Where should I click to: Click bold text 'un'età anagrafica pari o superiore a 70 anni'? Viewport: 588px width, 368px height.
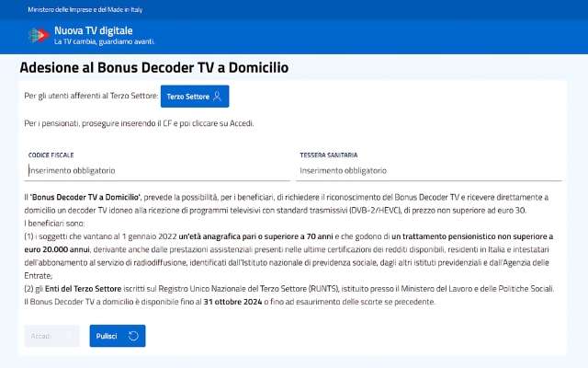[x=255, y=236]
